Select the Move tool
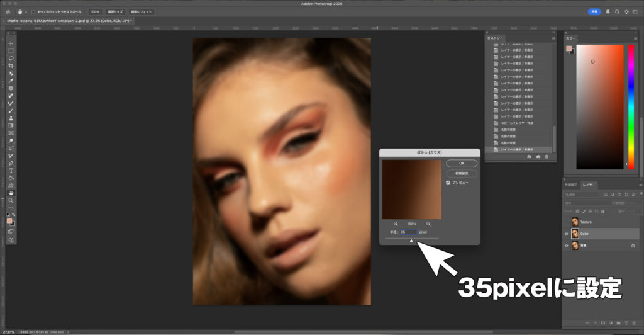This screenshot has width=644, height=335. 11,43
